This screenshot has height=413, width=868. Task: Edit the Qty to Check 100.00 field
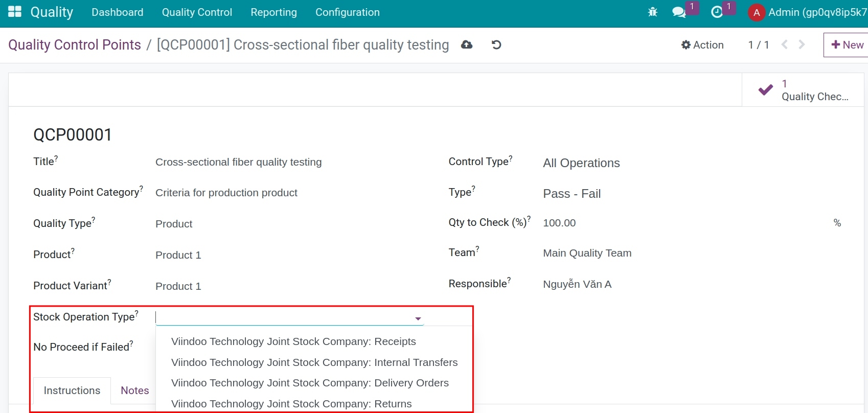559,223
